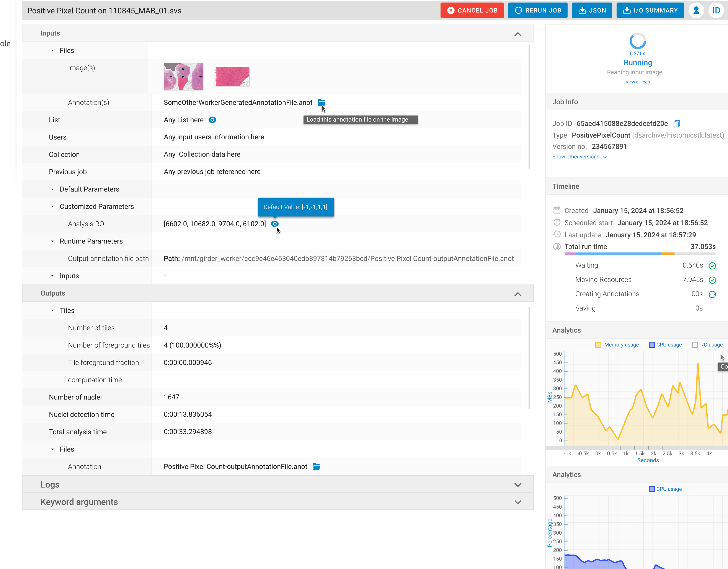728x569 pixels.
Task: Toggle Memory usage legend checkbox
Action: coord(598,345)
